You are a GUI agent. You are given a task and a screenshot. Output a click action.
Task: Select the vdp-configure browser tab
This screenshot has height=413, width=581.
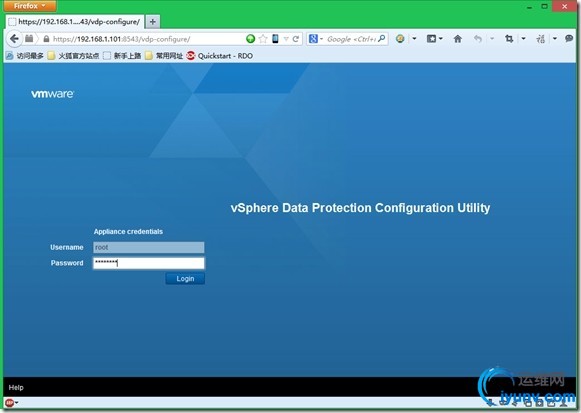pyautogui.click(x=75, y=21)
